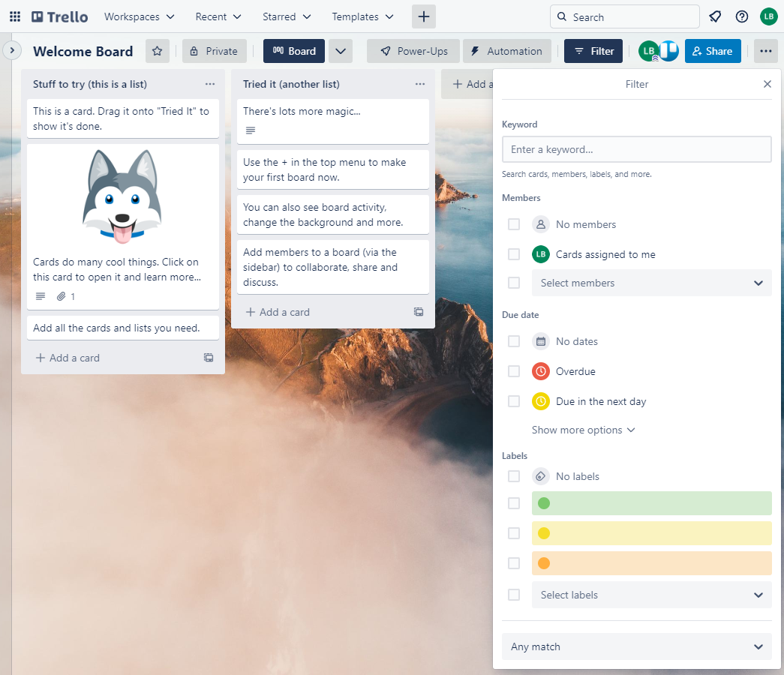
Task: Click the No labels tag icon
Action: pos(540,476)
